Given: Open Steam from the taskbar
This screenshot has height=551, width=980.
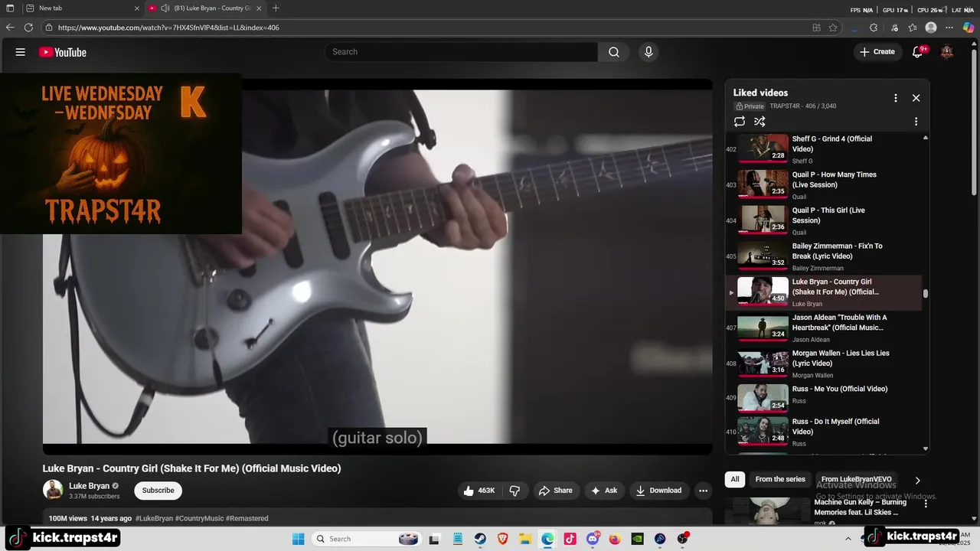Looking at the screenshot, I should [x=480, y=539].
